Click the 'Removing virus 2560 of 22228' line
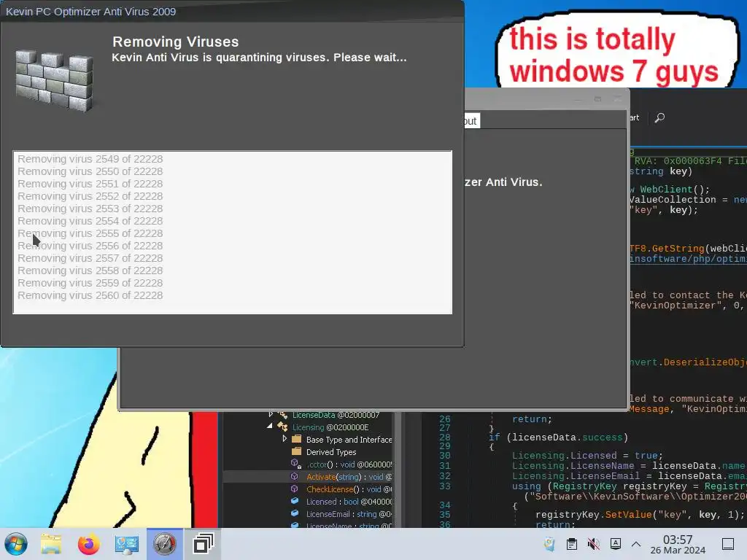Viewport: 747px width, 560px height. [90, 295]
